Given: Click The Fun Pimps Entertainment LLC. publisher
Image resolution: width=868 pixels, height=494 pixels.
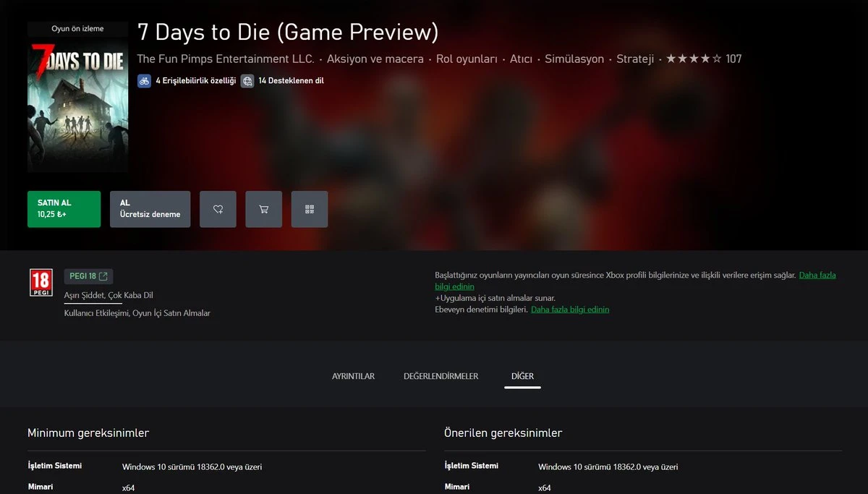Looking at the screenshot, I should (226, 59).
